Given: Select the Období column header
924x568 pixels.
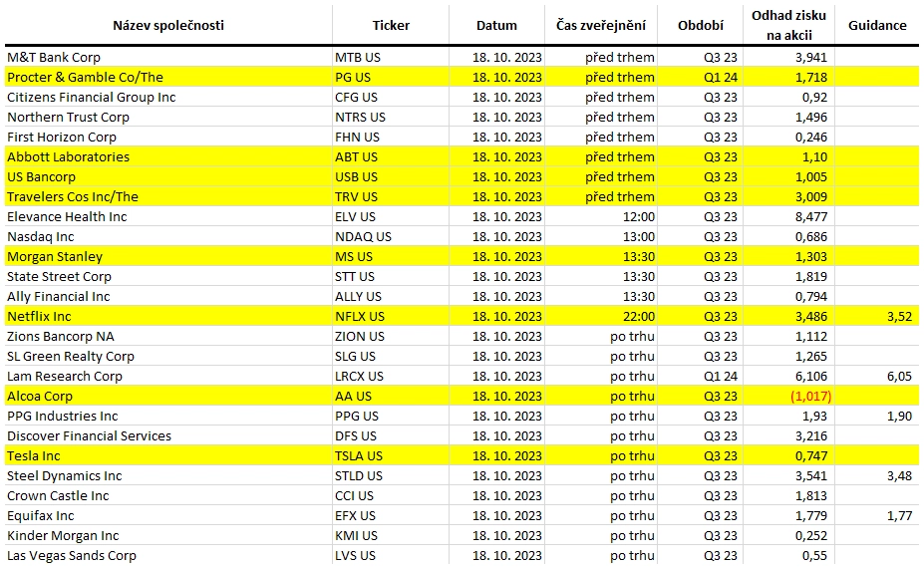Looking at the screenshot, I should point(701,25).
